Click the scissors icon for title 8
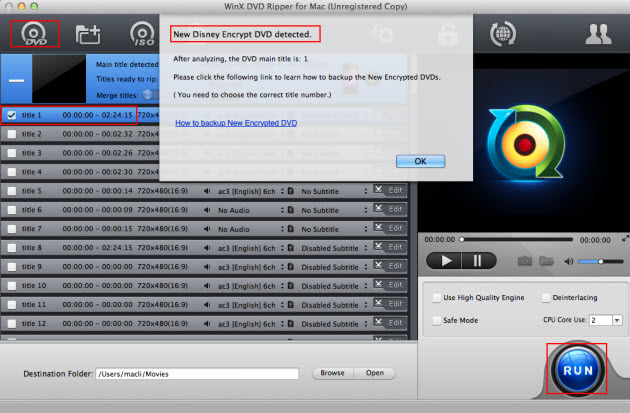This screenshot has width=630, height=413. [378, 246]
